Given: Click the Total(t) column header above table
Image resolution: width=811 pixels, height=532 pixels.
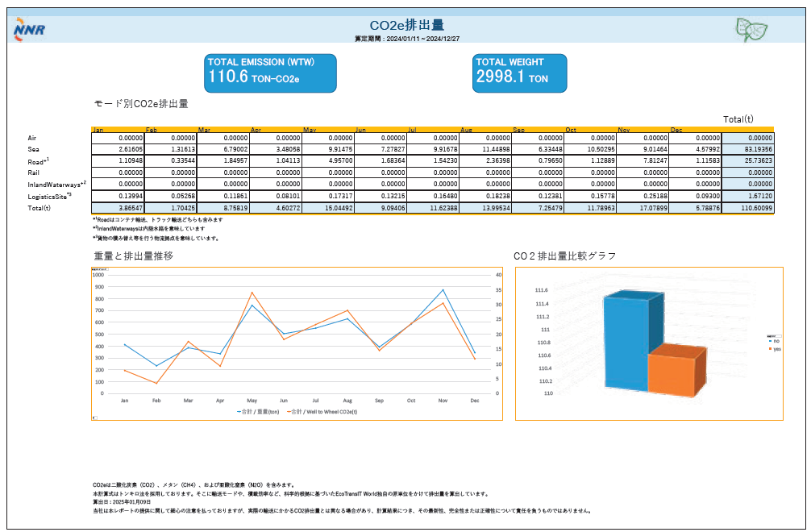Looking at the screenshot, I should point(738,119).
